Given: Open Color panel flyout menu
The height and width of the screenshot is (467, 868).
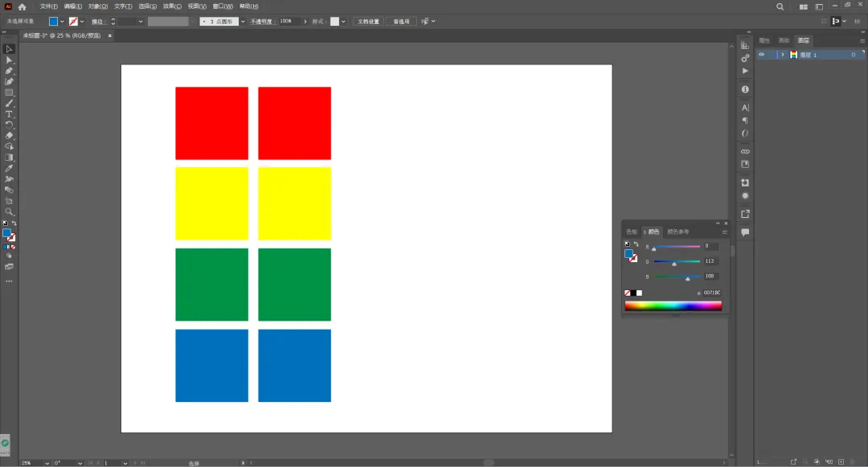Looking at the screenshot, I should pos(724,231).
